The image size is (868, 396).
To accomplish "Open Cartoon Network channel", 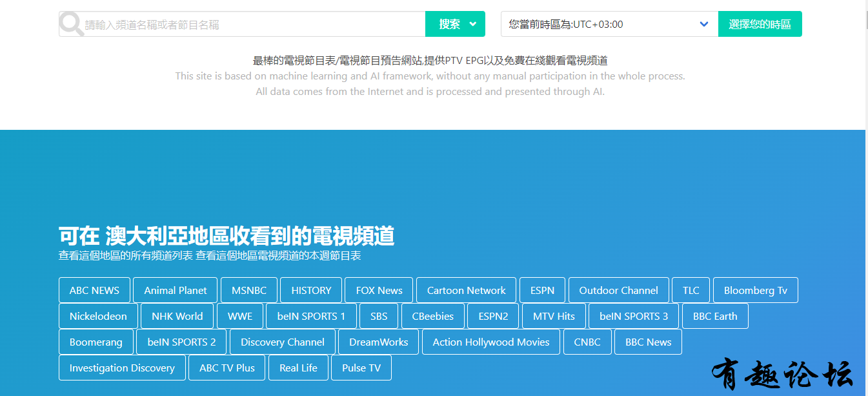I will pyautogui.click(x=467, y=290).
